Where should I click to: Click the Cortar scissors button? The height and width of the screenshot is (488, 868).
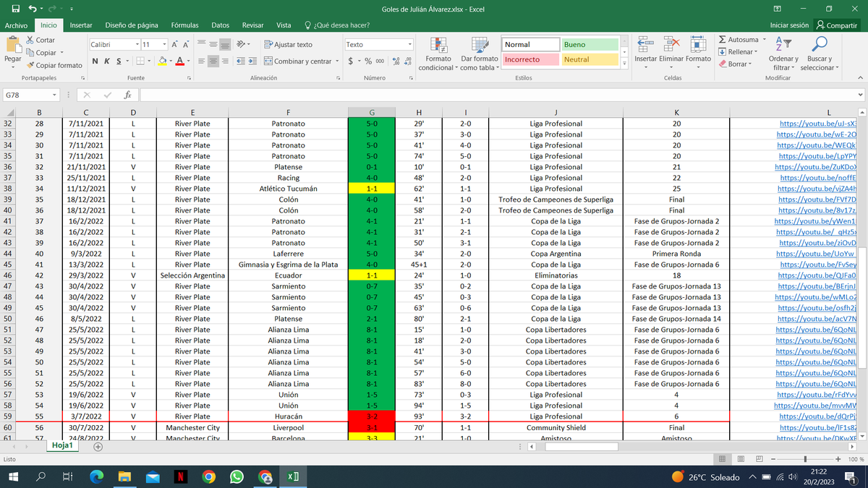tap(41, 40)
